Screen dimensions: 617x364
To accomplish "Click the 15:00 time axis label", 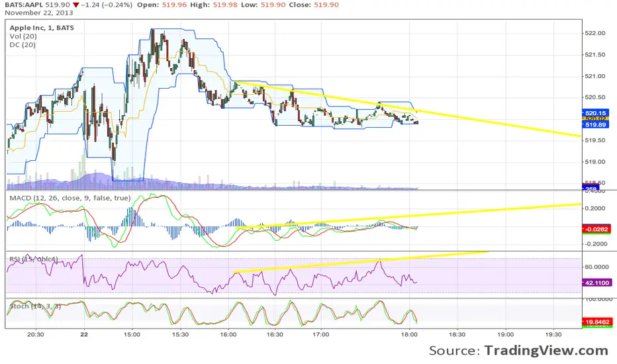I will 132,334.
